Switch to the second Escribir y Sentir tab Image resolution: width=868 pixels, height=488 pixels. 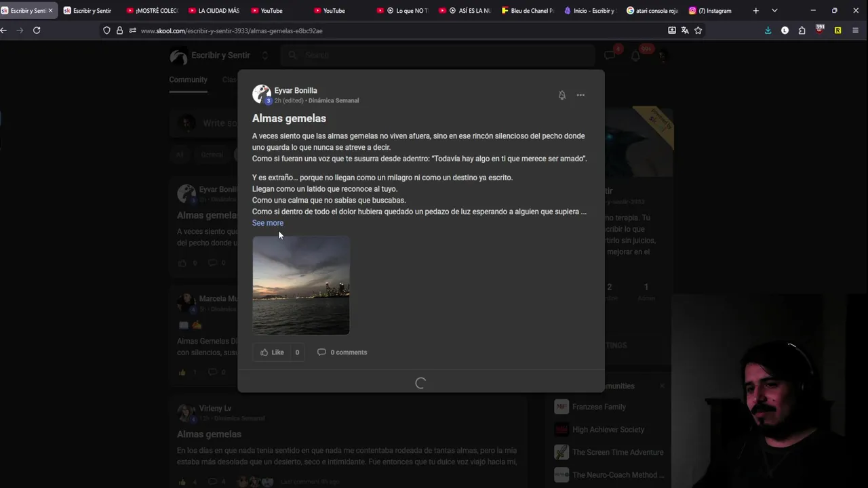point(88,11)
